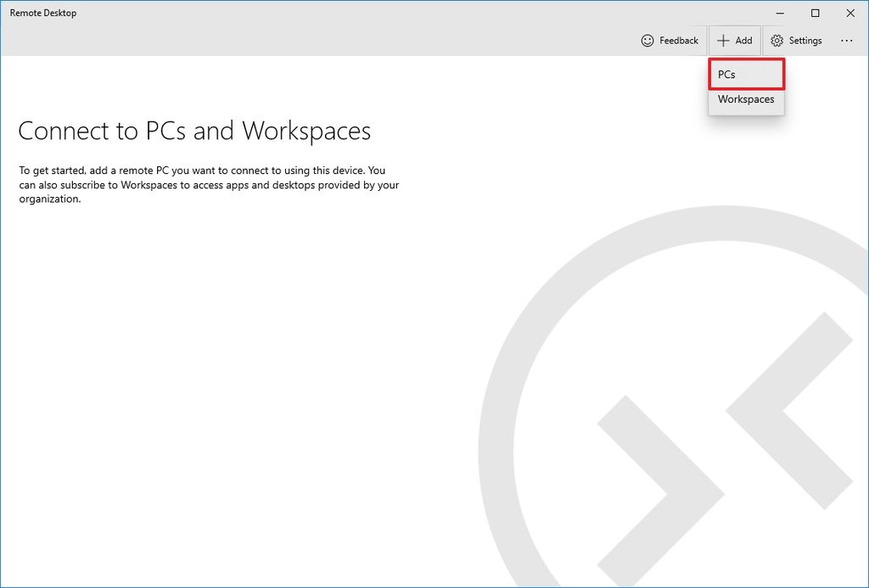This screenshot has width=869, height=588.
Task: Close the Remote Desktop app
Action: (850, 13)
